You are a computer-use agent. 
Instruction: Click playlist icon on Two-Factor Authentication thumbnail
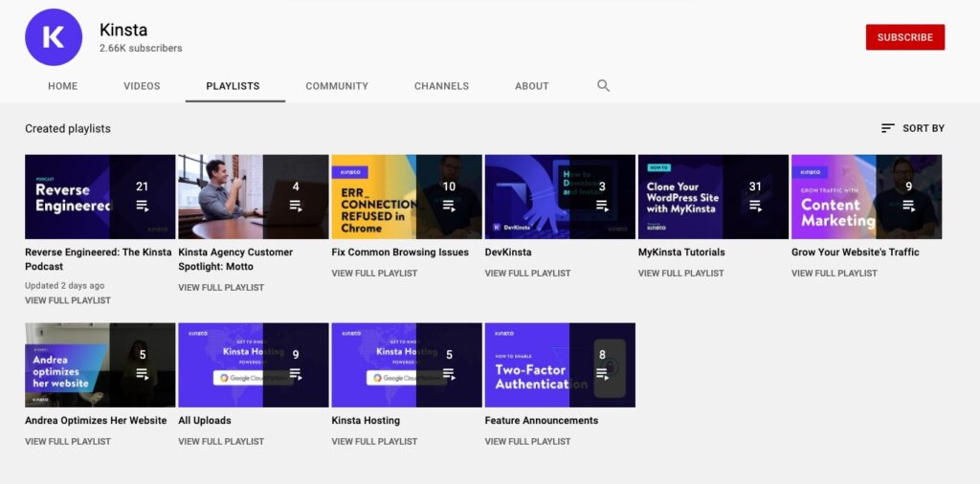[x=602, y=374]
